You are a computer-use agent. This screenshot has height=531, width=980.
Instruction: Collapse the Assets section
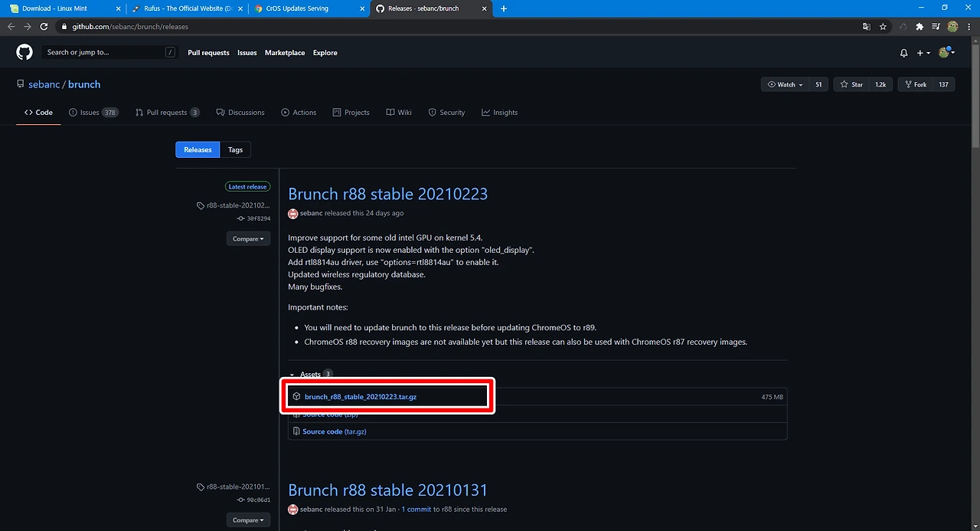point(310,374)
